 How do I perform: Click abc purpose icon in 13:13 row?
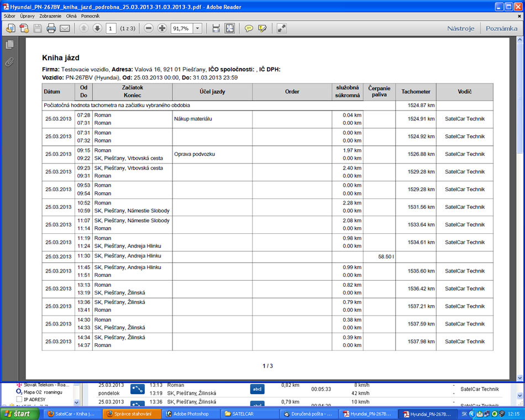point(257,389)
